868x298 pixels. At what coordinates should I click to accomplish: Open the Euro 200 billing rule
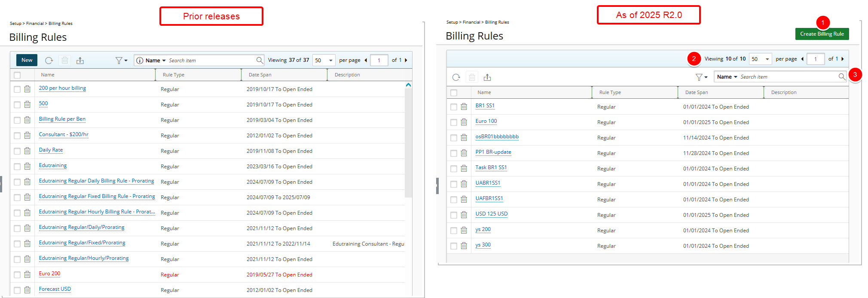click(49, 274)
